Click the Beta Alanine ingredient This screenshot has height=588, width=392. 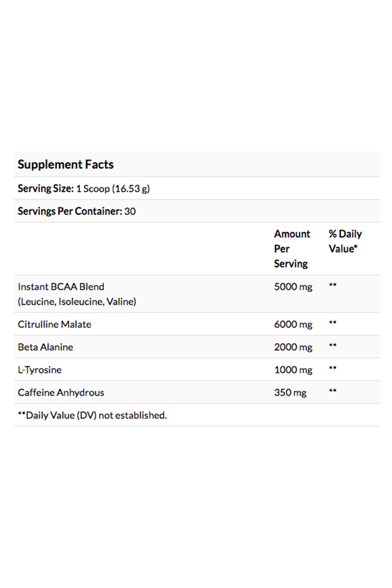click(x=45, y=347)
